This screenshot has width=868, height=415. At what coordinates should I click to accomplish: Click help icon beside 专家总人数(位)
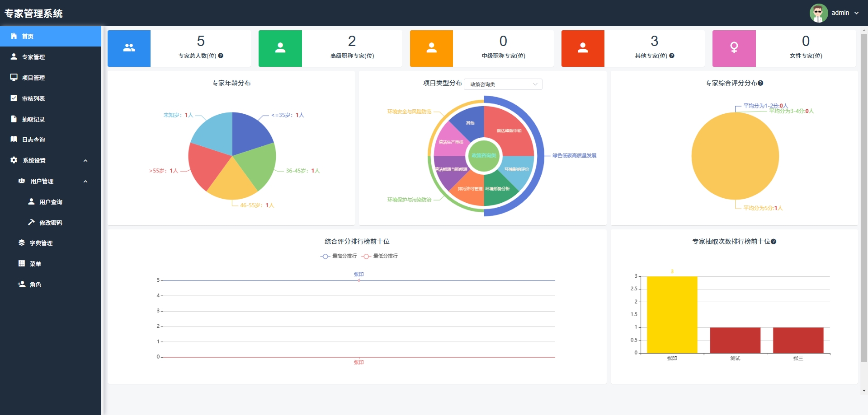221,56
